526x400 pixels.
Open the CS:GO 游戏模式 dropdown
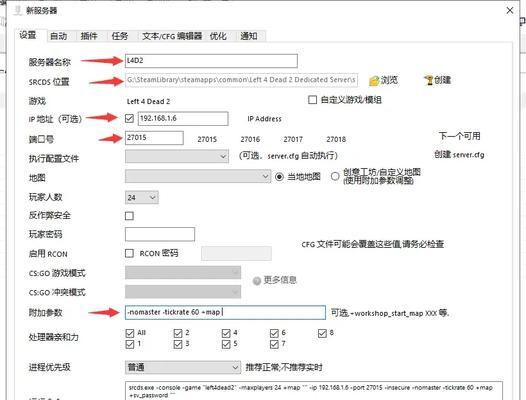coord(183,273)
